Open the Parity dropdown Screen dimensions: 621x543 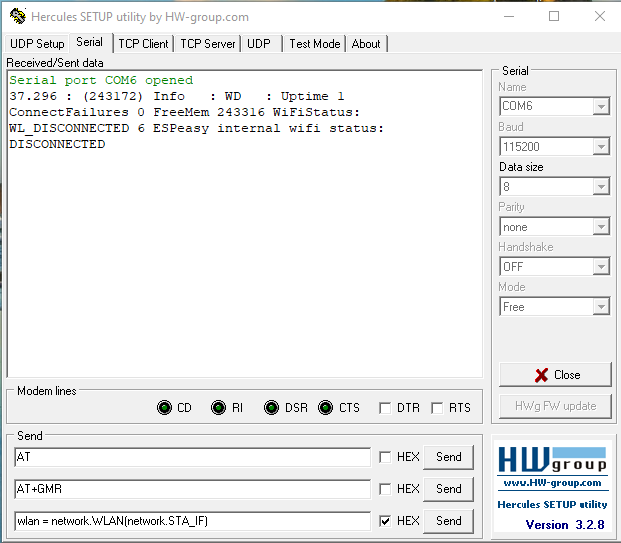601,227
